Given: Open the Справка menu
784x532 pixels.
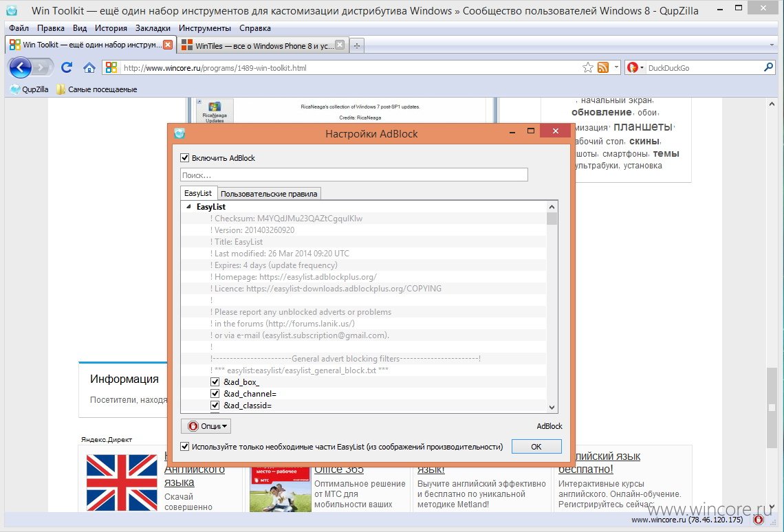Looking at the screenshot, I should [x=255, y=28].
